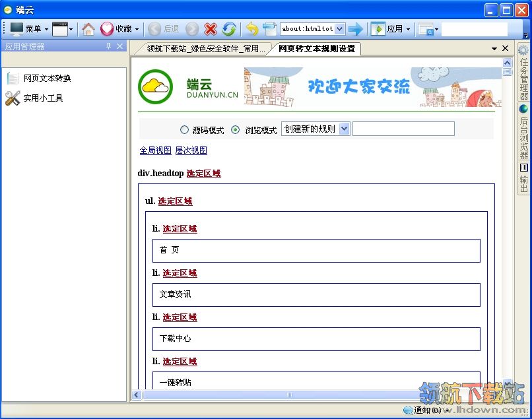This screenshot has height=419, width=532.
Task: Expand the 应用 dropdown arrow
Action: (408, 29)
